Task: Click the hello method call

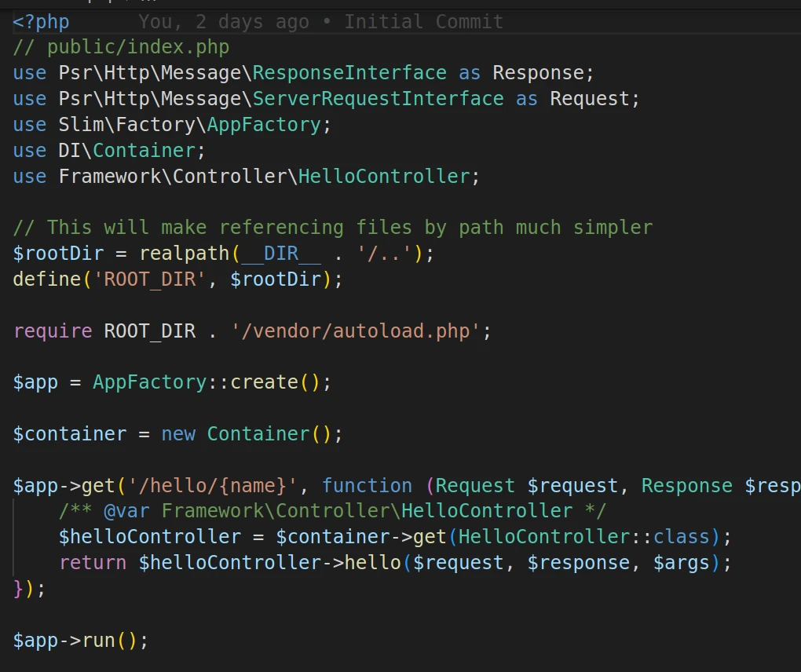Action: [372, 563]
